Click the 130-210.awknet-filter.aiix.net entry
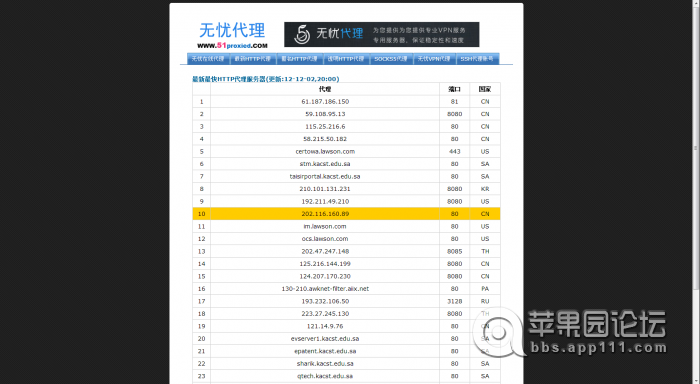The width and height of the screenshot is (700, 384). pos(325,289)
